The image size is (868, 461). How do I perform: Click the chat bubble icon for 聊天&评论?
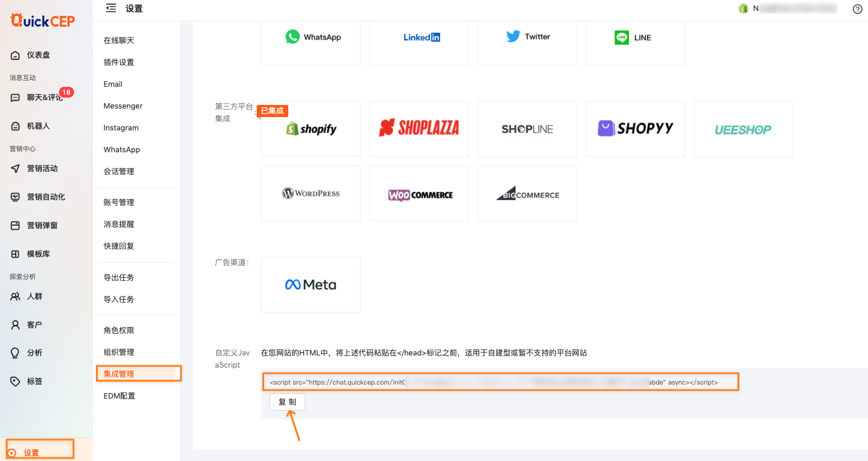point(16,98)
